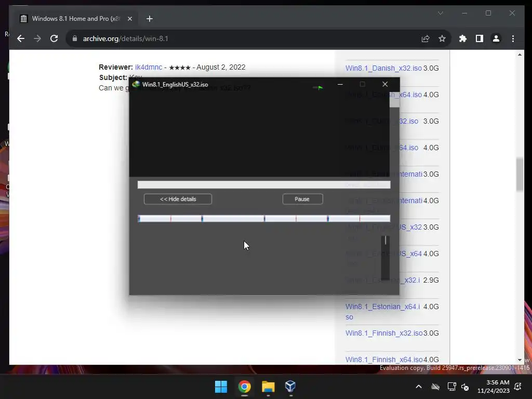The width and height of the screenshot is (532, 399).
Task: Open reviewer ik4dmnc profile link
Action: pyautogui.click(x=149, y=67)
